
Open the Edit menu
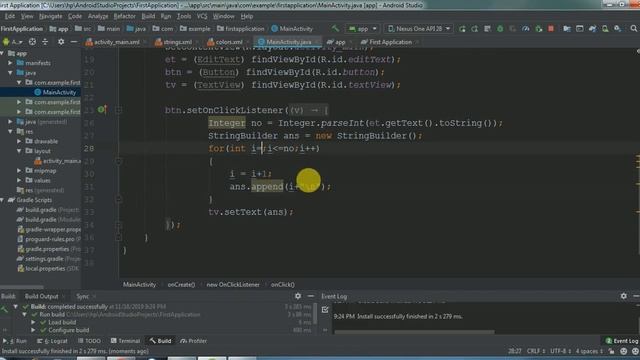[10, 16]
